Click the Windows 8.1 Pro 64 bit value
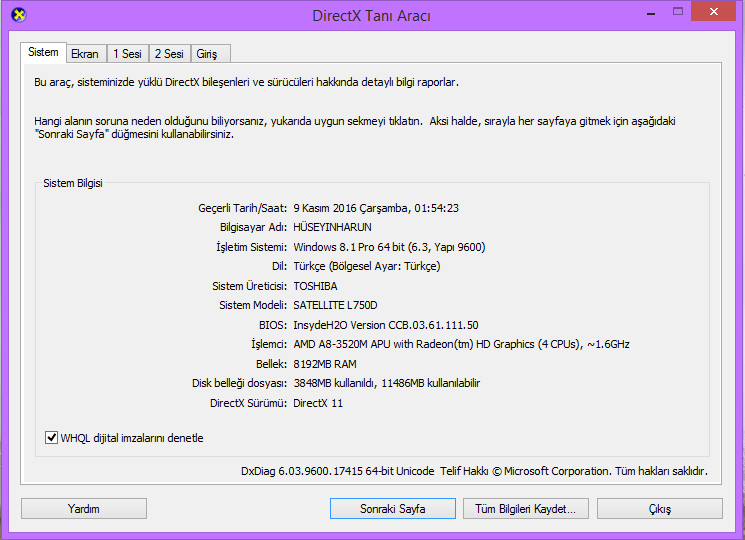The width and height of the screenshot is (745, 540). coord(349,247)
